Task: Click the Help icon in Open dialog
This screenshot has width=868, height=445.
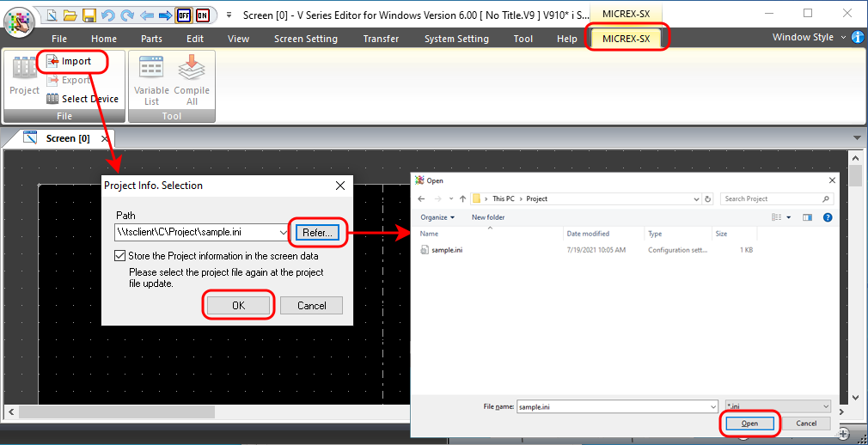Action: pyautogui.click(x=828, y=217)
